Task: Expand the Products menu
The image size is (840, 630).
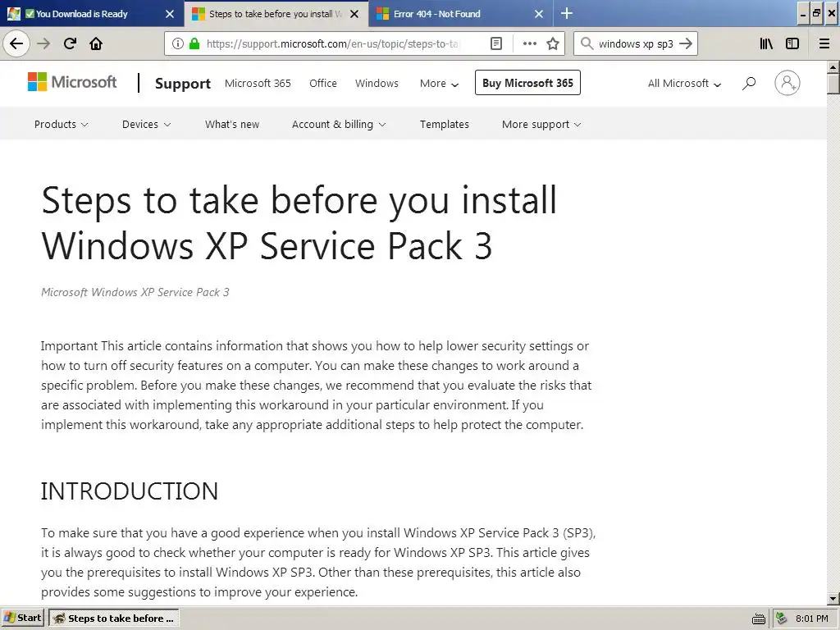Action: tap(61, 125)
